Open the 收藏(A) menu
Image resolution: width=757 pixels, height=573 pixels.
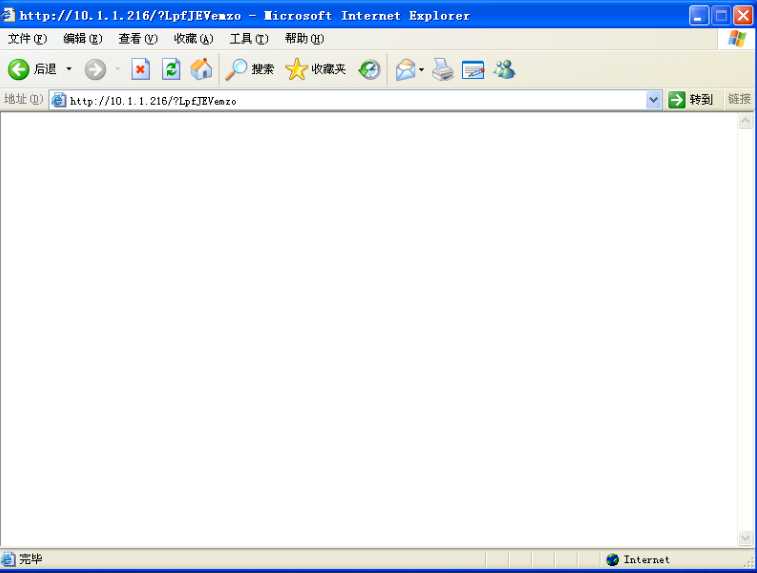coord(194,39)
